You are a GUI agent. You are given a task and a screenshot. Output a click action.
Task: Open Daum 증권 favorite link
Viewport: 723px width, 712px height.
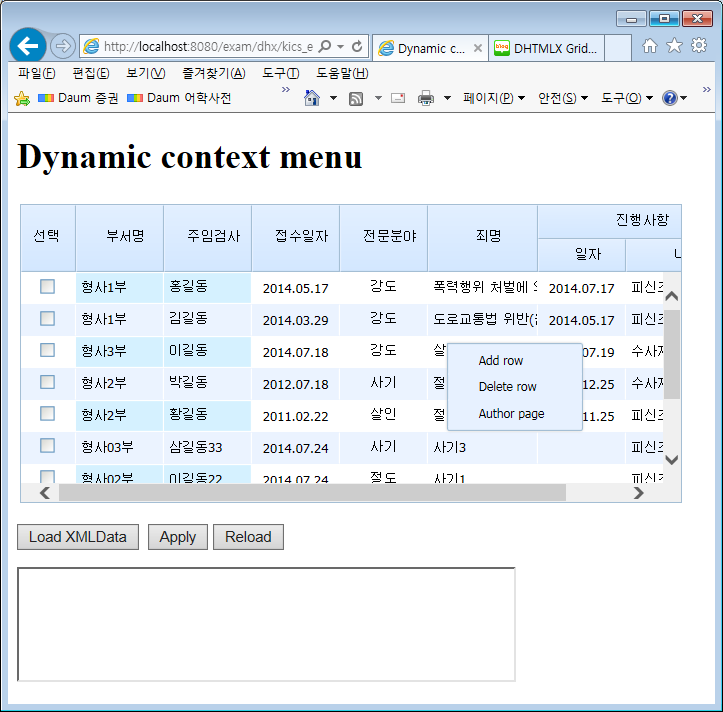pos(78,98)
